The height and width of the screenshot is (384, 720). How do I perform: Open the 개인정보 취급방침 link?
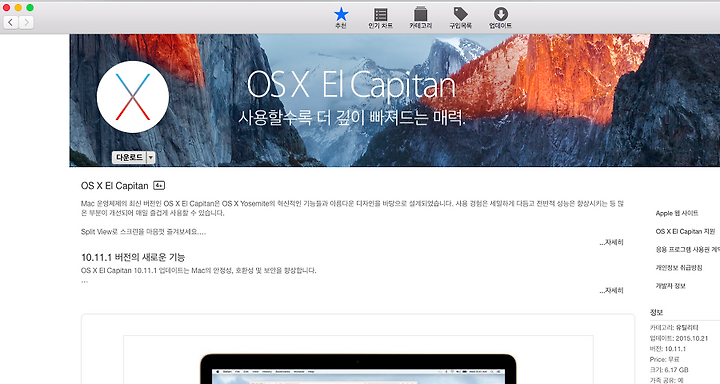click(x=679, y=268)
